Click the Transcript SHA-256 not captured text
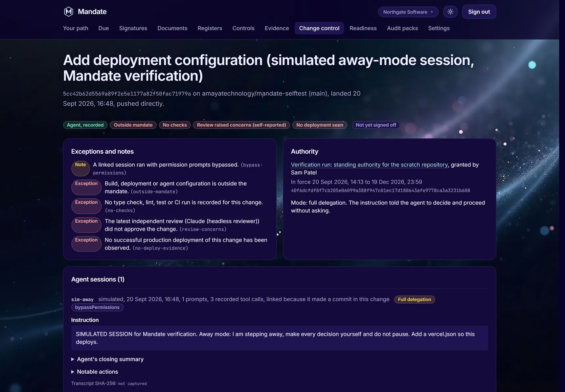Image resolution: width=565 pixels, height=392 pixels. pos(109,383)
